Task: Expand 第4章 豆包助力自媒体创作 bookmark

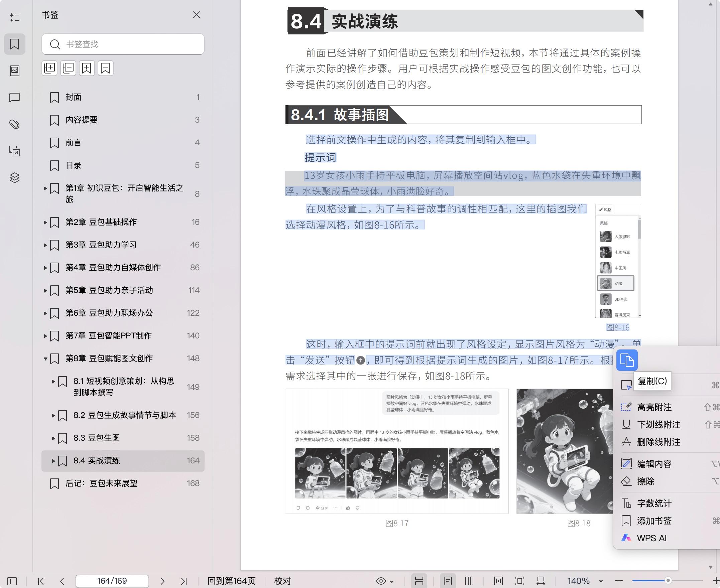Action: click(45, 268)
